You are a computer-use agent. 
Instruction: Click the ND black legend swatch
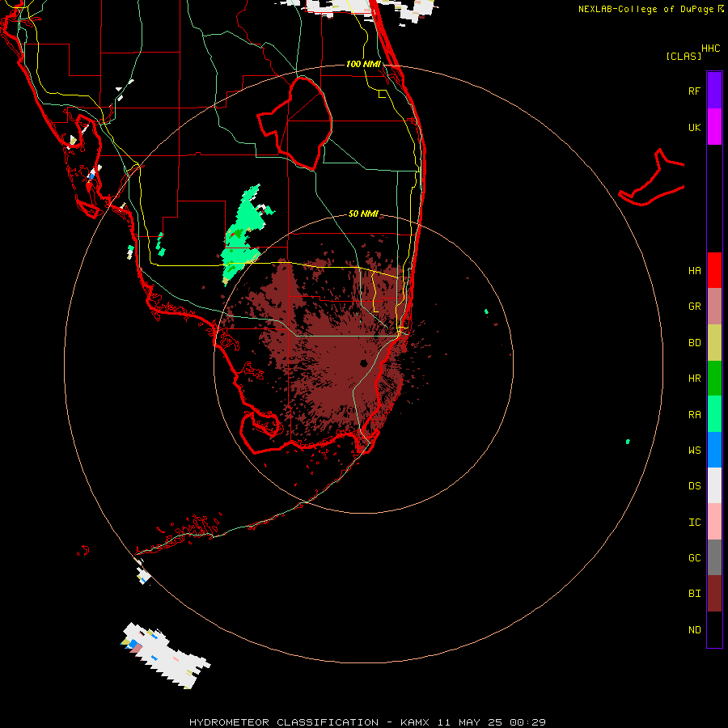pos(714,629)
